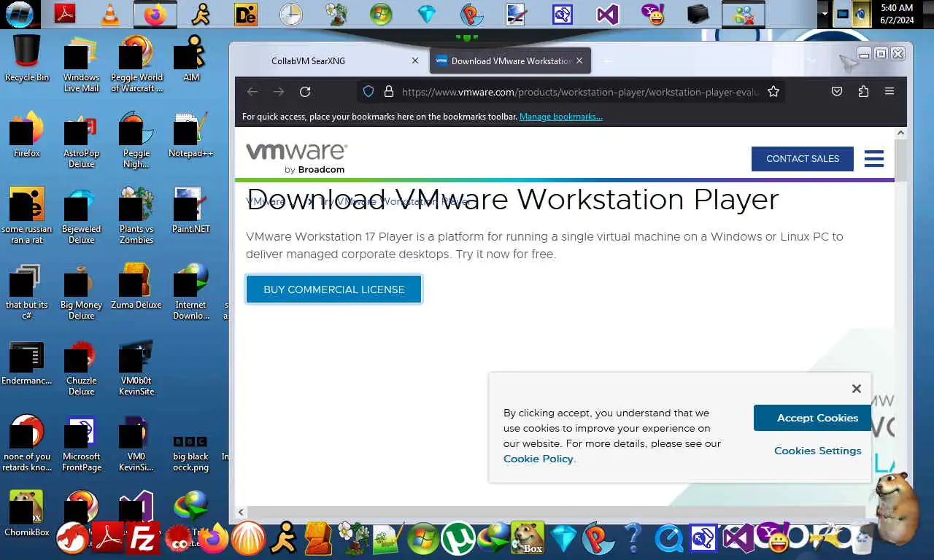Click the VMware URL address field
The height and width of the screenshot is (560, 934).
tap(580, 92)
